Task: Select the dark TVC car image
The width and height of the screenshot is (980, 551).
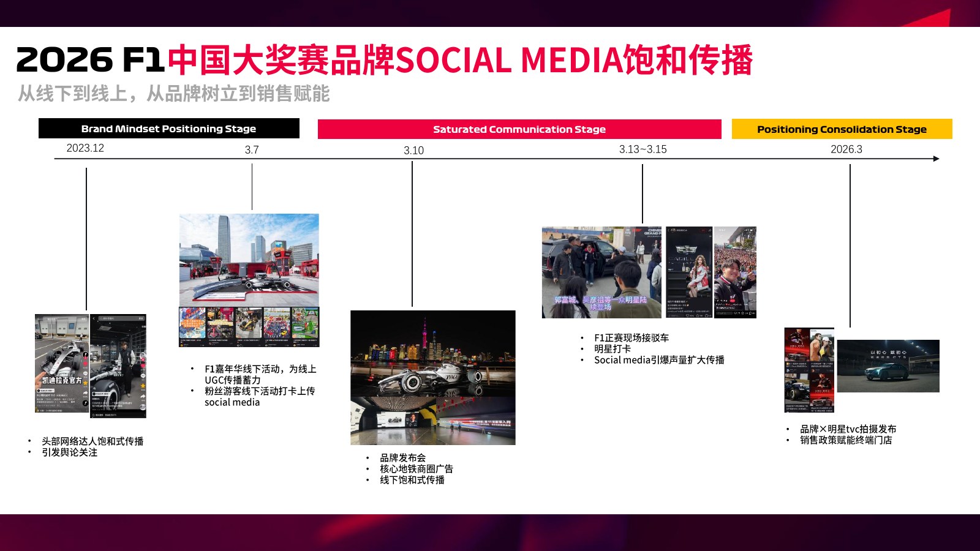Action: (888, 366)
